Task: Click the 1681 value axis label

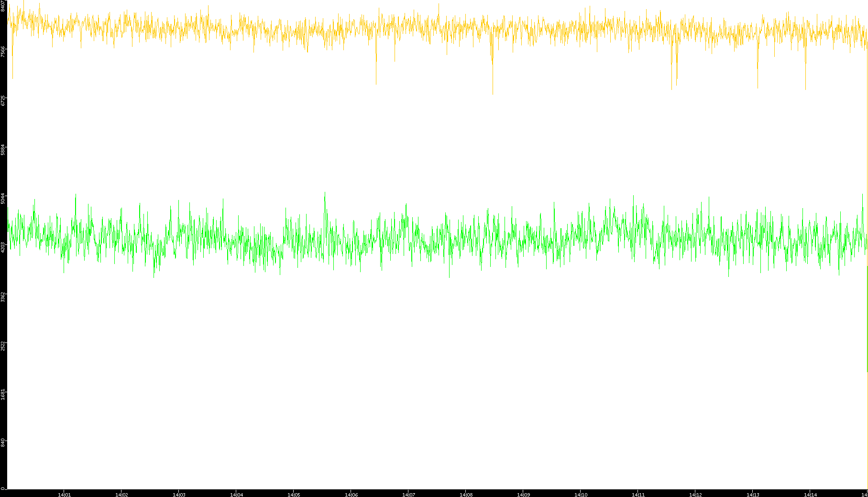Action: point(3,394)
